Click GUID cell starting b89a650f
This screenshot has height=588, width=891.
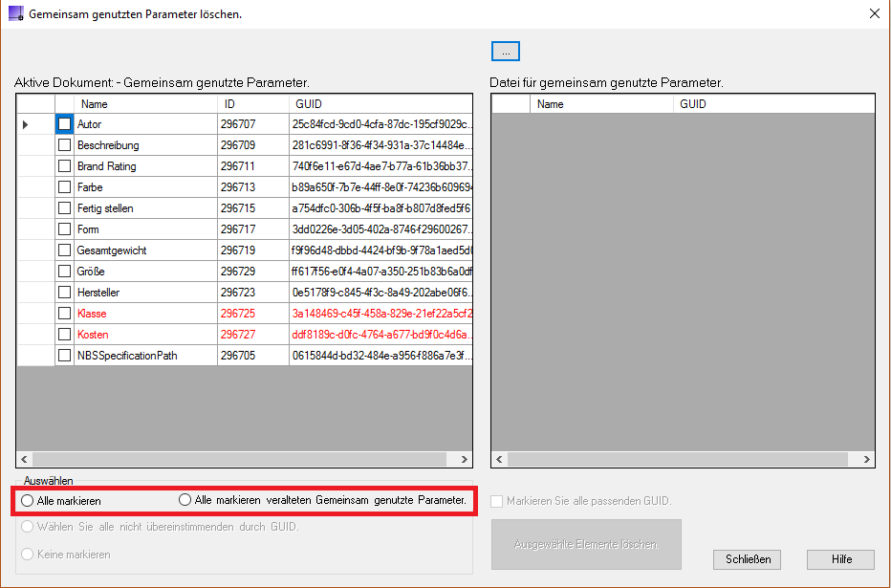[380, 186]
